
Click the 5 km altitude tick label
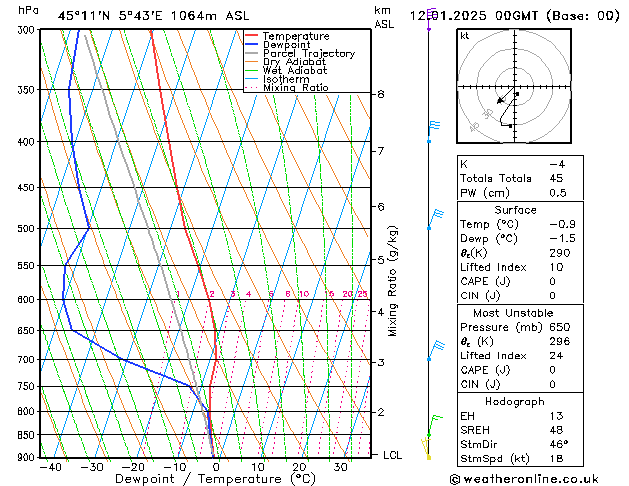(x=381, y=259)
